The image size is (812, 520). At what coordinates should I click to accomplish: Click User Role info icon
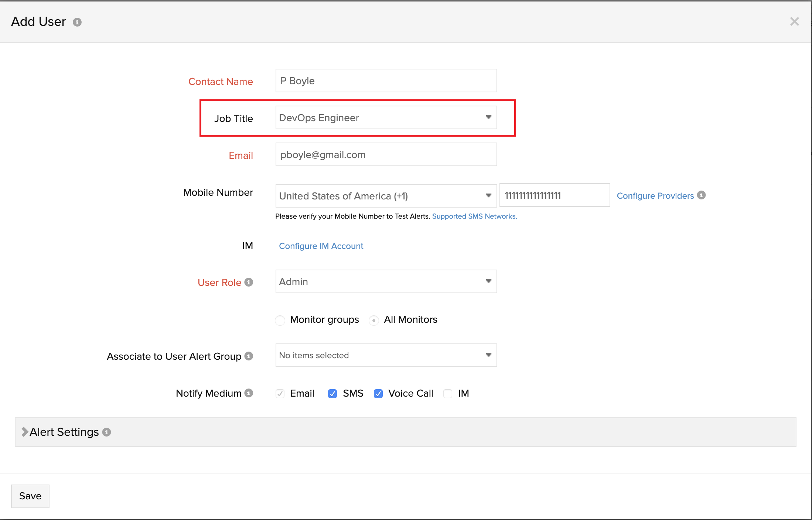tap(249, 282)
